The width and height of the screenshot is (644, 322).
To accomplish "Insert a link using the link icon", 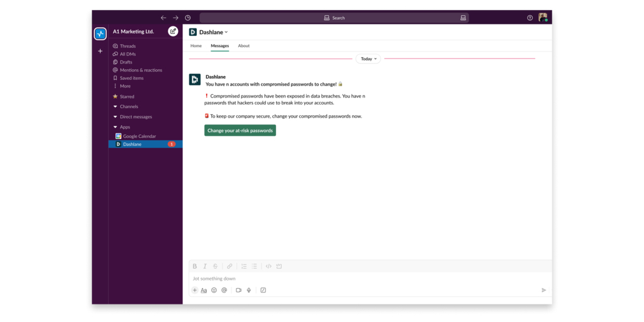I will pyautogui.click(x=230, y=266).
